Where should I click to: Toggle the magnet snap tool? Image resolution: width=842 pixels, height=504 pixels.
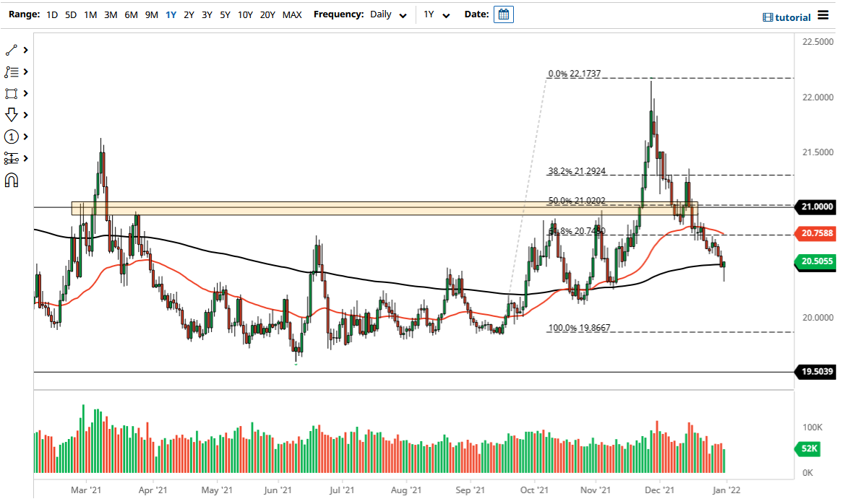click(x=12, y=179)
